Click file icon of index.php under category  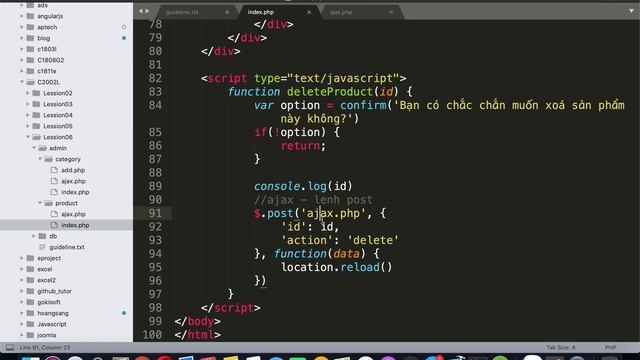pyautogui.click(x=54, y=192)
